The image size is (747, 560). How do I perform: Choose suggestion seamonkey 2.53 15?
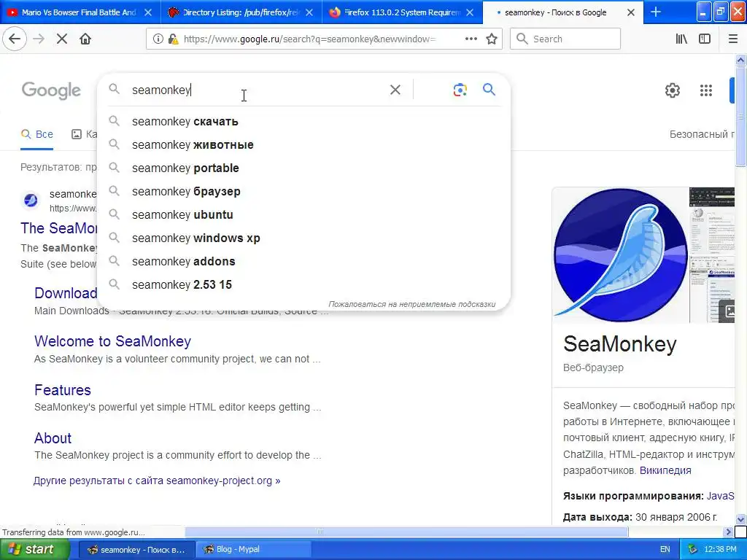304,285
